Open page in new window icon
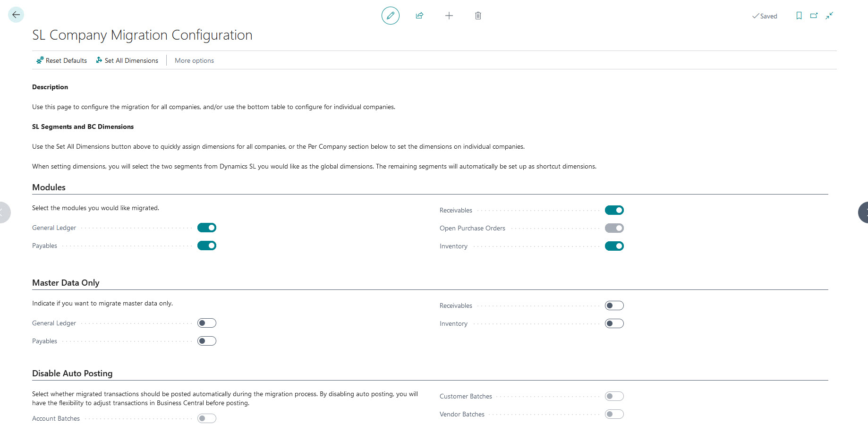The height and width of the screenshot is (424, 868). click(814, 16)
